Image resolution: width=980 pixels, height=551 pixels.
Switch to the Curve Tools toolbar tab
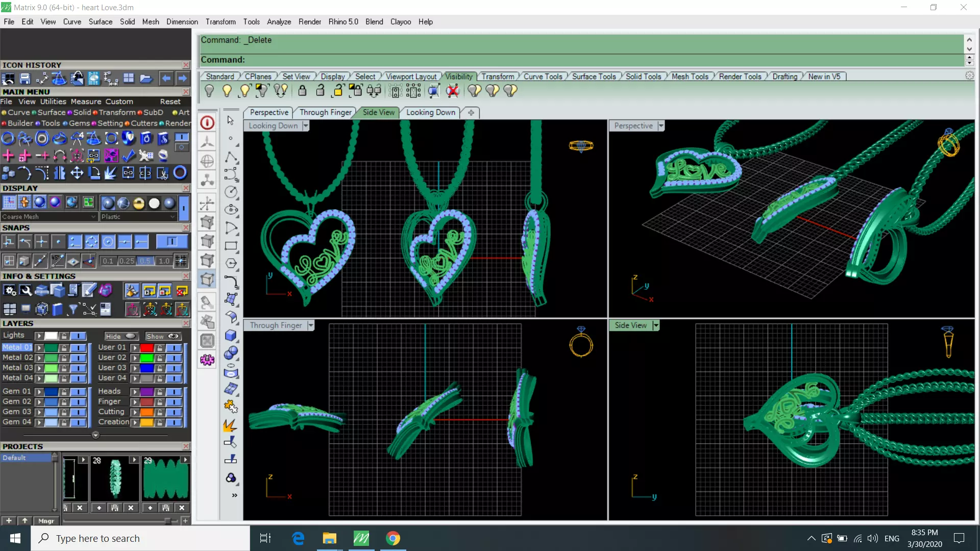[x=543, y=77]
